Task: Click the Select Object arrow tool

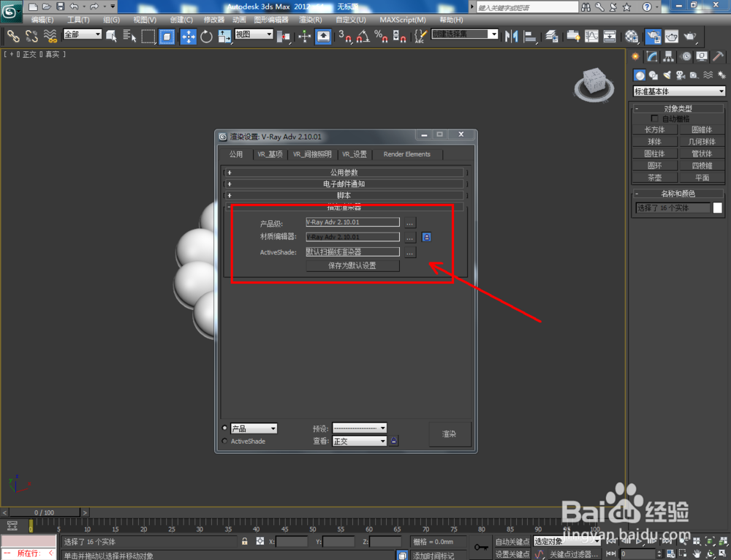Action: [x=111, y=36]
